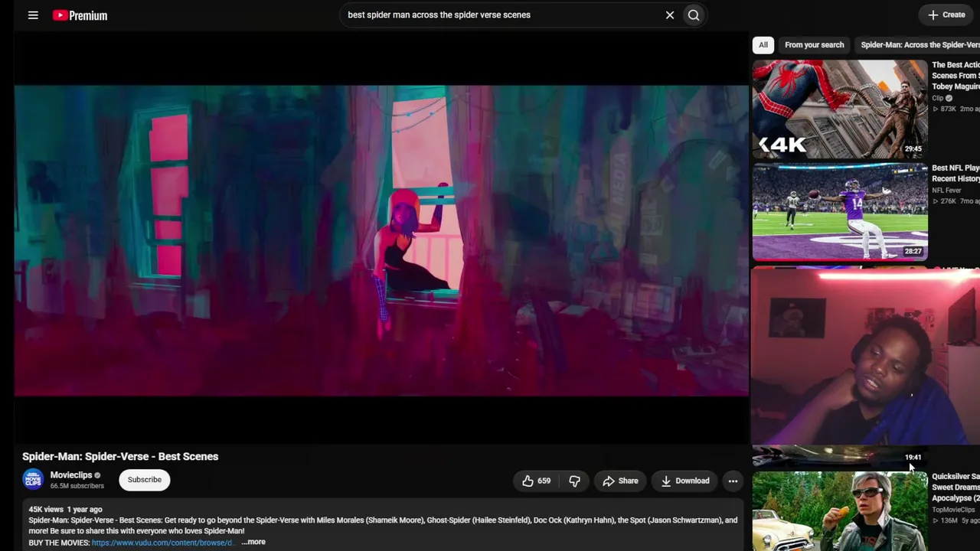The height and width of the screenshot is (551, 980).
Task: Open the Quicksilver video title link
Action: tap(955, 487)
